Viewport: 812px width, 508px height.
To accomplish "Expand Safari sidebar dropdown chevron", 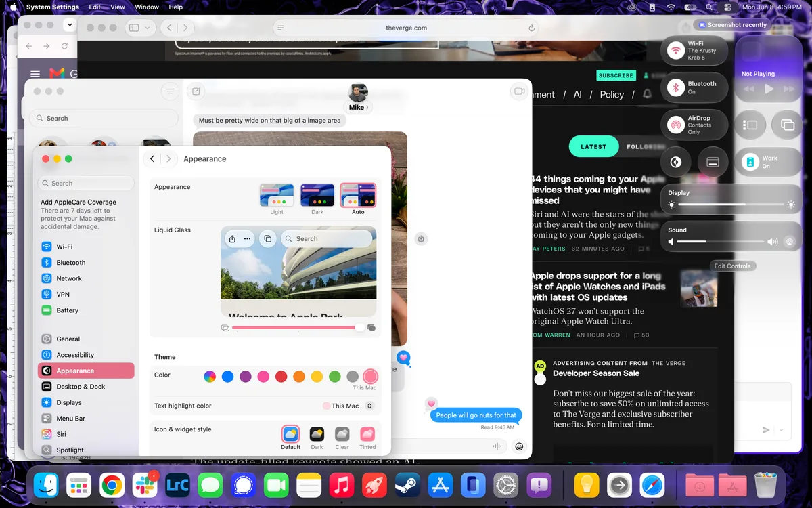I will (148, 28).
